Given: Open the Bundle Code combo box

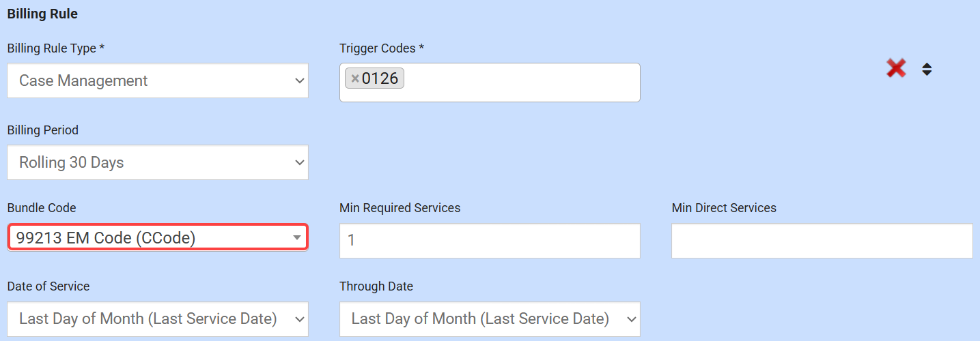Looking at the screenshot, I should tap(158, 237).
